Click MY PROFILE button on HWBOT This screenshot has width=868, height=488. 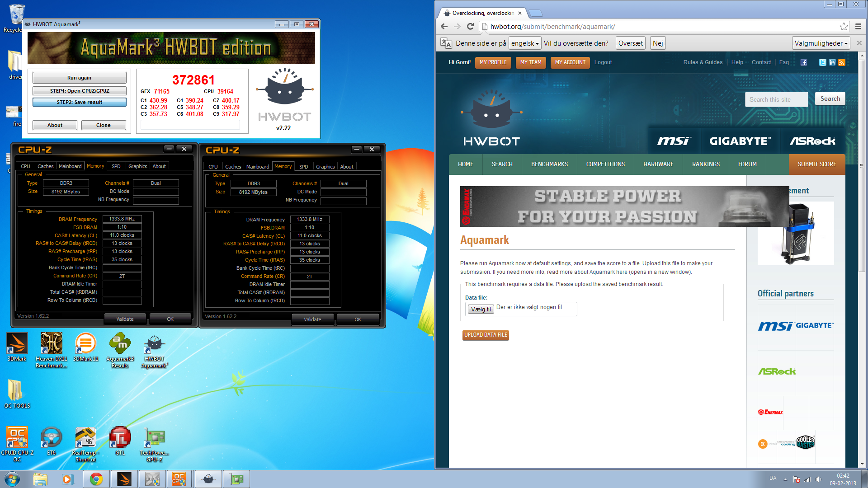[493, 62]
